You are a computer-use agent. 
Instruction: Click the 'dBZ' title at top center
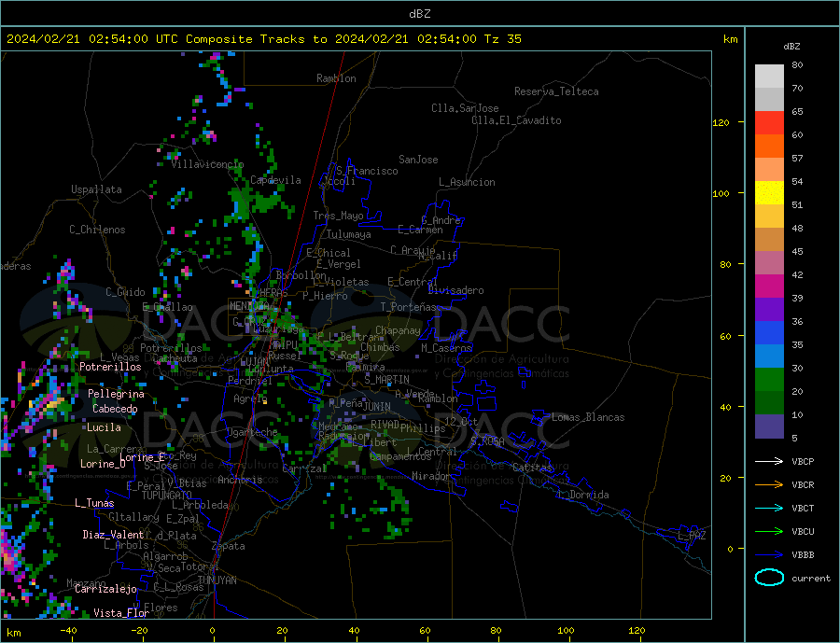[x=419, y=14]
